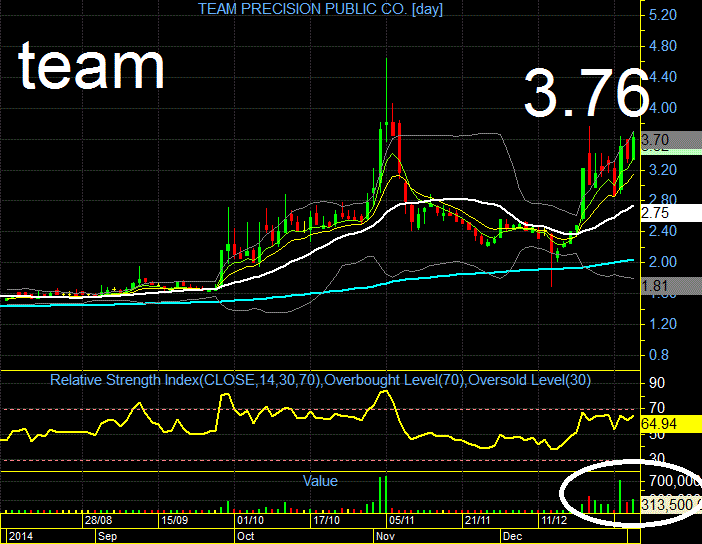Click the 1.20 price axis label
The height and width of the screenshot is (544, 702).
663,324
